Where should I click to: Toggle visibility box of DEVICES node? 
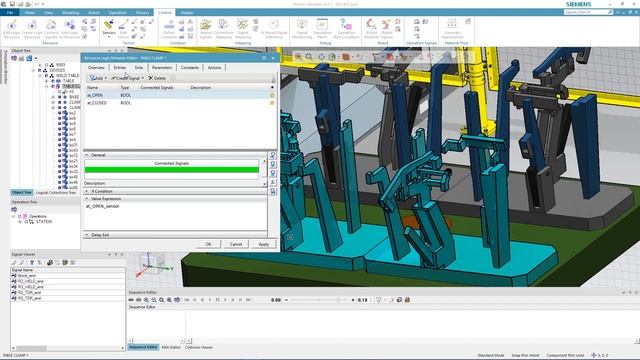[x=40, y=70]
